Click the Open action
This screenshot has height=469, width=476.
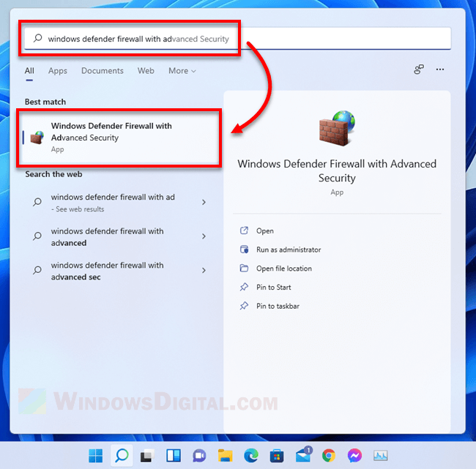point(264,231)
